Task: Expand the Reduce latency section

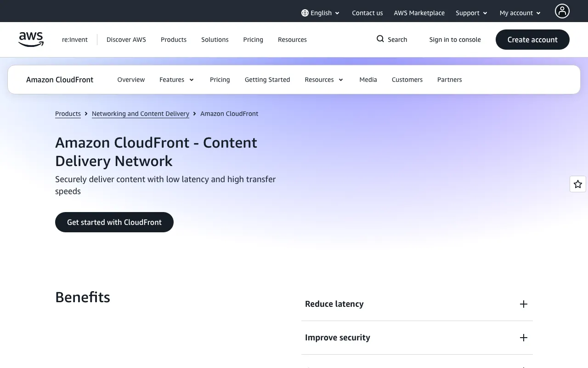Action: [417, 304]
